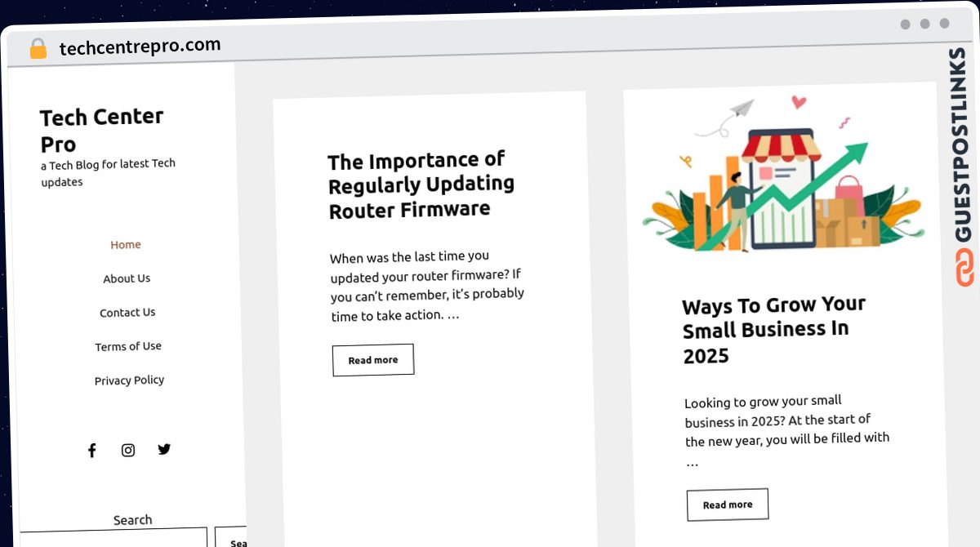Open the Regularly Updating Router Firmware title

click(421, 185)
